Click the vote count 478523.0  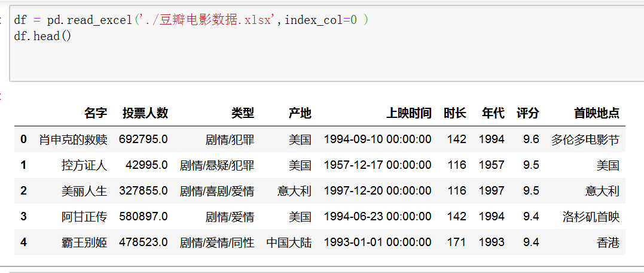144,242
